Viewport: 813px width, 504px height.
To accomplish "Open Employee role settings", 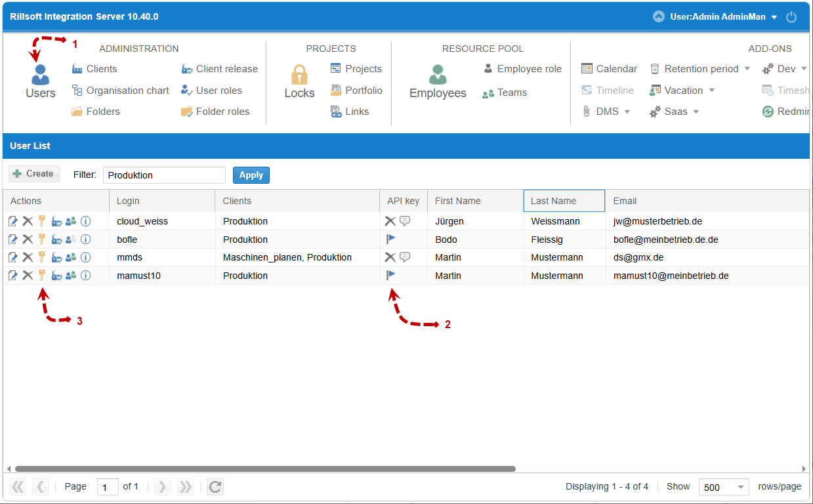I will pyautogui.click(x=522, y=69).
